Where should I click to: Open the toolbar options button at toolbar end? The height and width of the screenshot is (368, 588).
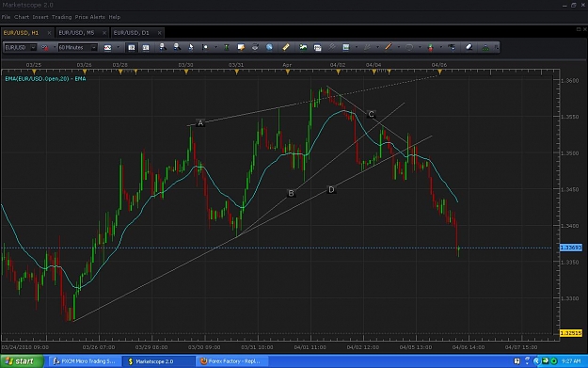point(497,47)
